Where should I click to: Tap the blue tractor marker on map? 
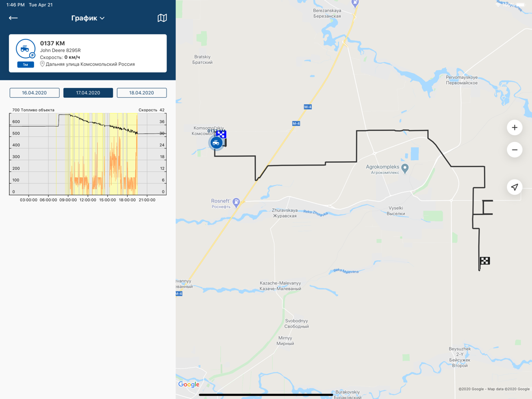(216, 143)
